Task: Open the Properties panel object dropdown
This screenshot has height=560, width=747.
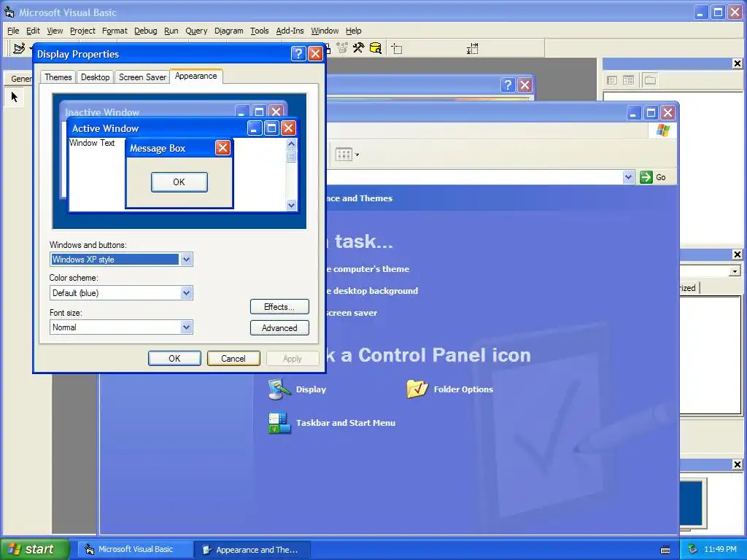Action: click(735, 271)
